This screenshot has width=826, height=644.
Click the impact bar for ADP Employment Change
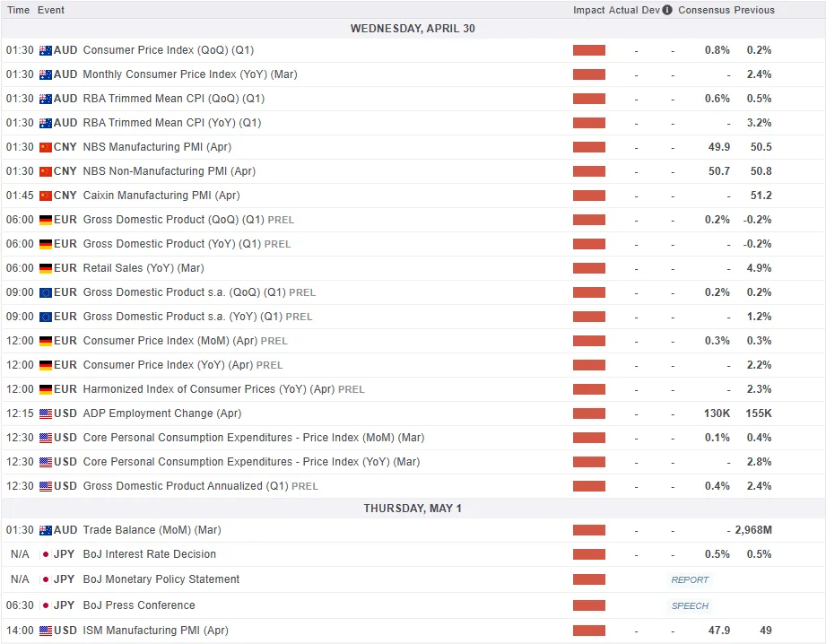589,414
